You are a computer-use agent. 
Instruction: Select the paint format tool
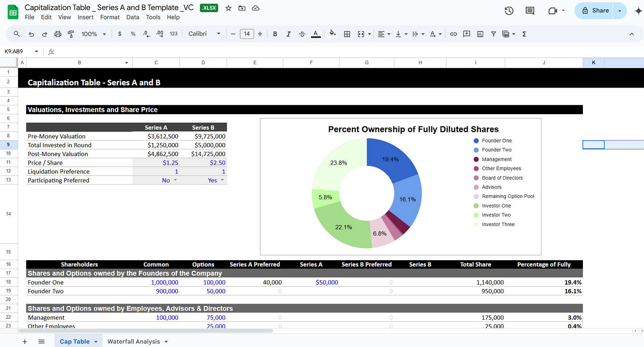pos(71,34)
